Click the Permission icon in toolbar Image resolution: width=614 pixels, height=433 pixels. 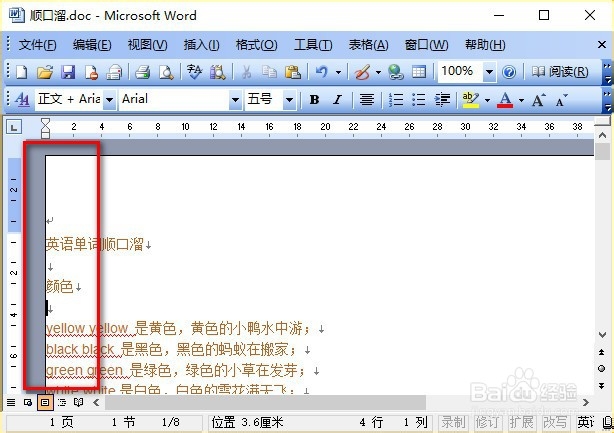[x=91, y=72]
